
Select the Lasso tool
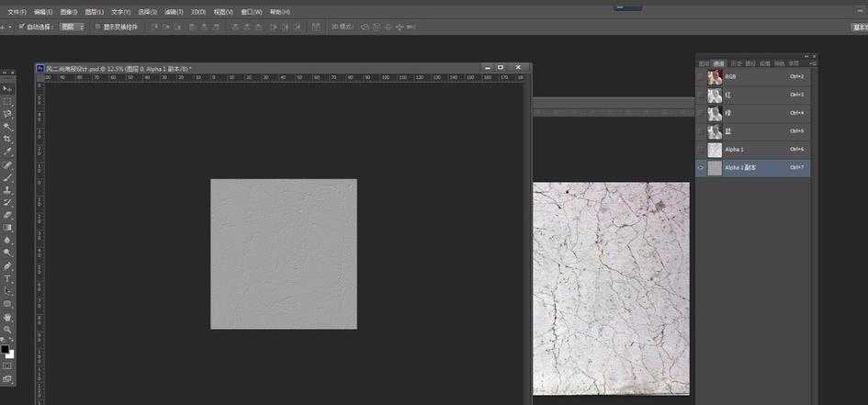click(x=7, y=114)
